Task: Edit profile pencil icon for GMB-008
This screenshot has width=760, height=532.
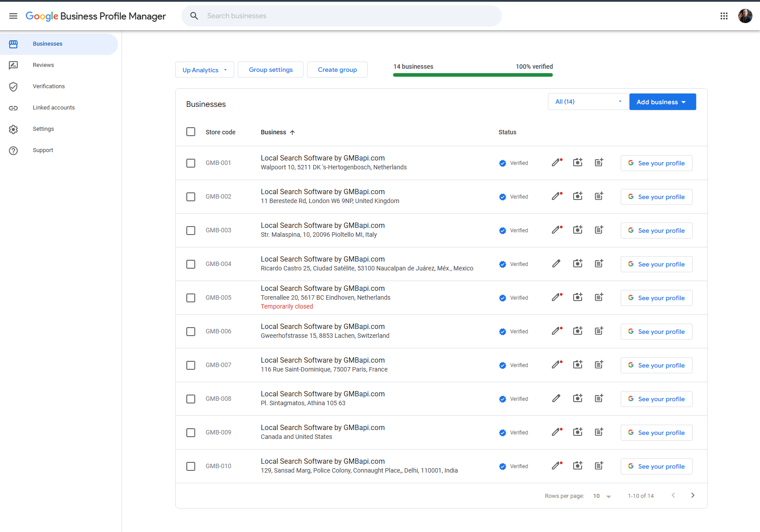Action: pyautogui.click(x=556, y=399)
